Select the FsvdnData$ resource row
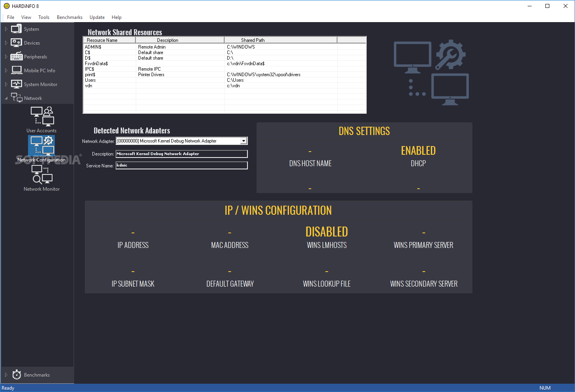Screen dimensions: 575x392 tap(225, 63)
